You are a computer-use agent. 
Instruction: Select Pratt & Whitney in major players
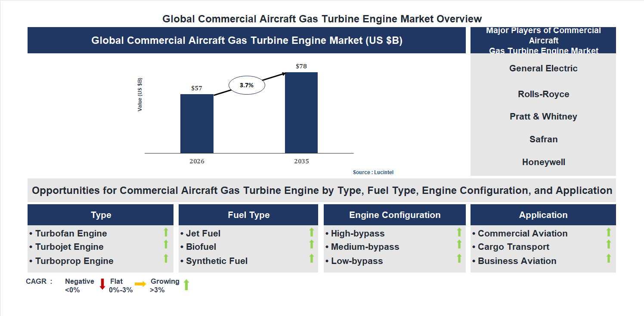543,117
